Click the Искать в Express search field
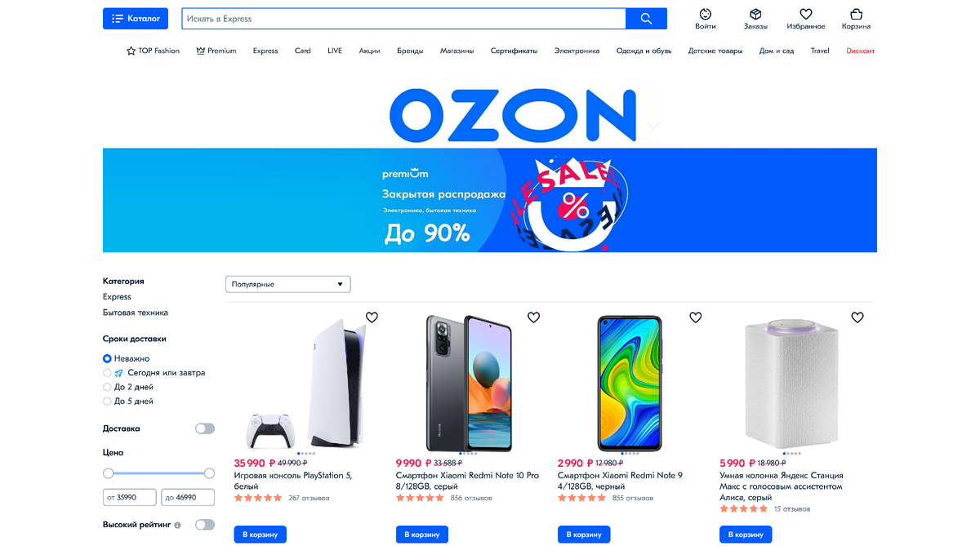The height and width of the screenshot is (546, 980). [x=403, y=19]
